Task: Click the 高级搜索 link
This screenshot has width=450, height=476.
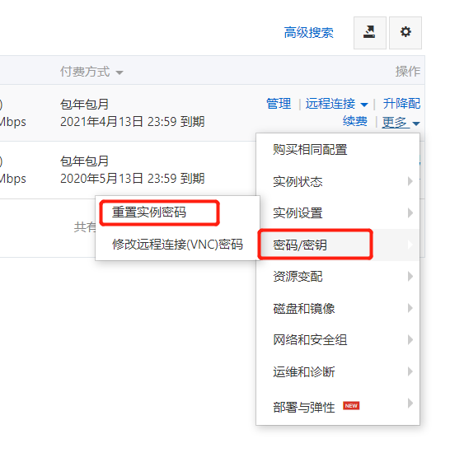Action: [309, 32]
